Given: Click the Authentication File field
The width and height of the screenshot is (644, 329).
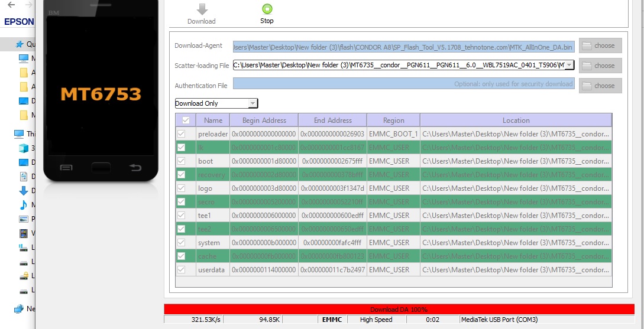Looking at the screenshot, I should (404, 84).
